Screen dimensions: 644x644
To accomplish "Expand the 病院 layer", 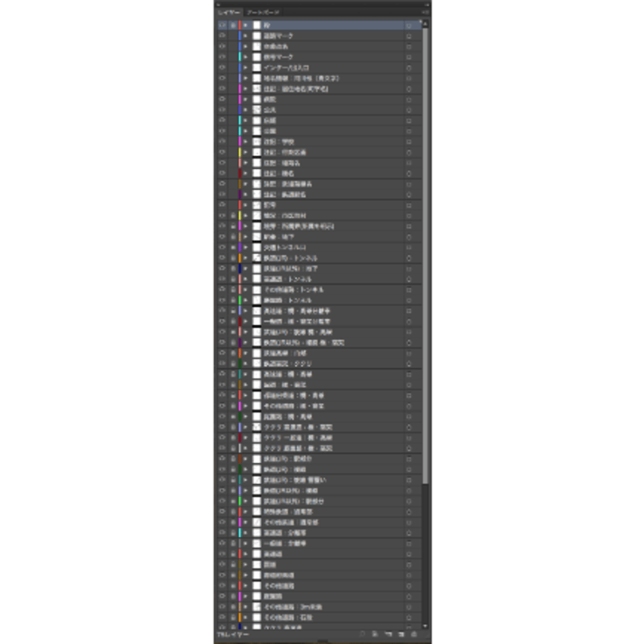I will 246,99.
